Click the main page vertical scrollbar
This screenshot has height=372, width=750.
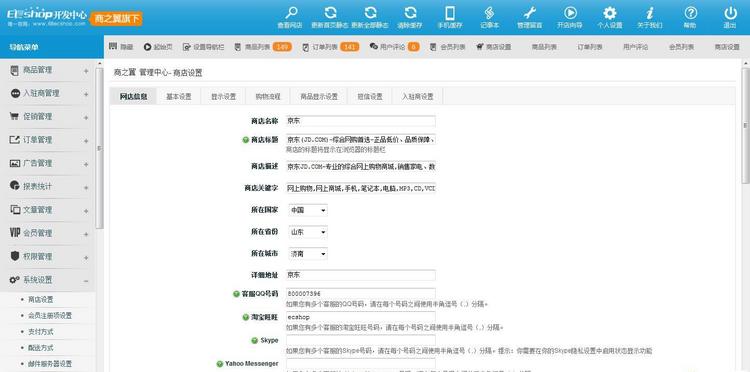click(x=745, y=125)
